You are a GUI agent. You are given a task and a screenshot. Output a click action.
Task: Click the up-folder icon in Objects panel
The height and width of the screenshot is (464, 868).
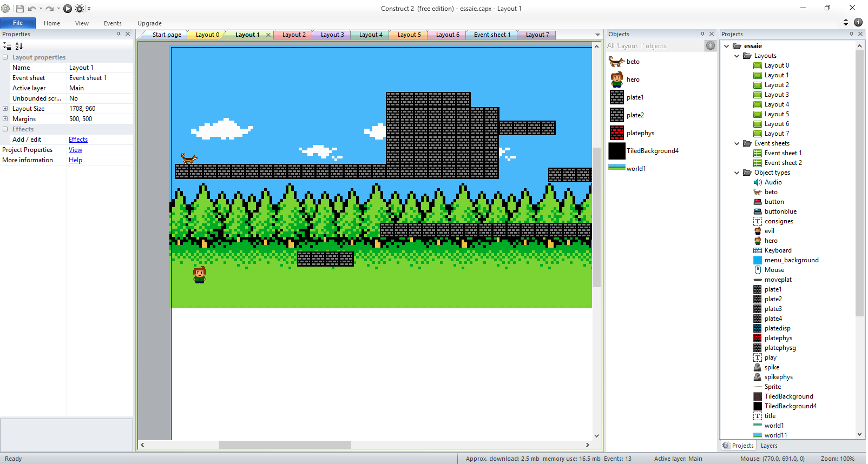coord(711,46)
